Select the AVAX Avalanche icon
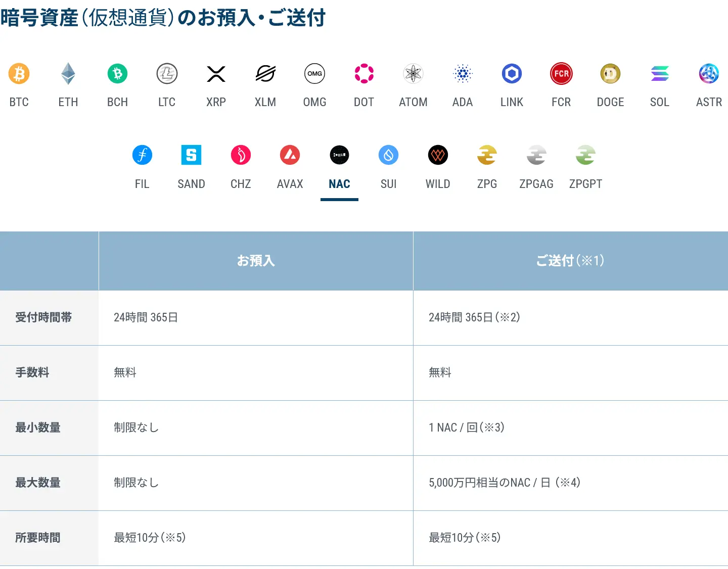 [290, 155]
